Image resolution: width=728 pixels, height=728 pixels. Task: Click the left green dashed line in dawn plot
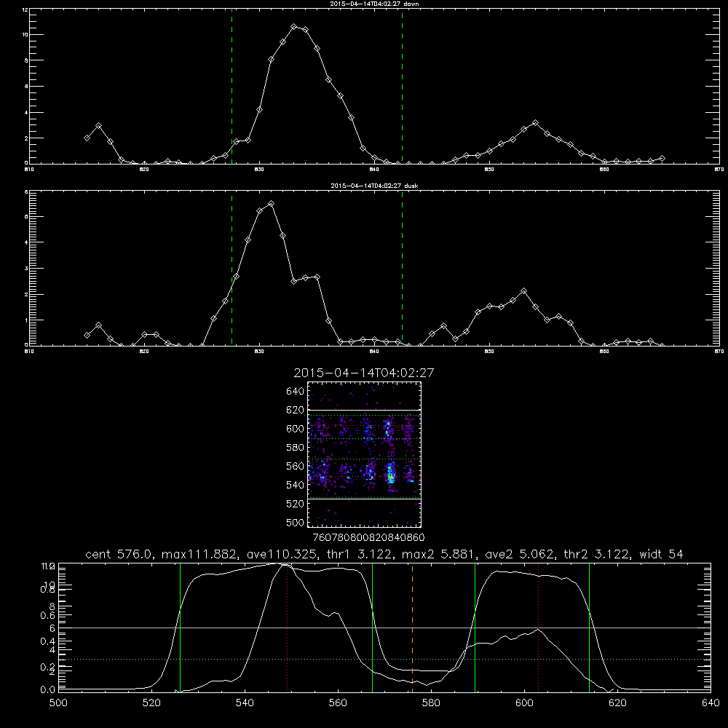[232, 86]
